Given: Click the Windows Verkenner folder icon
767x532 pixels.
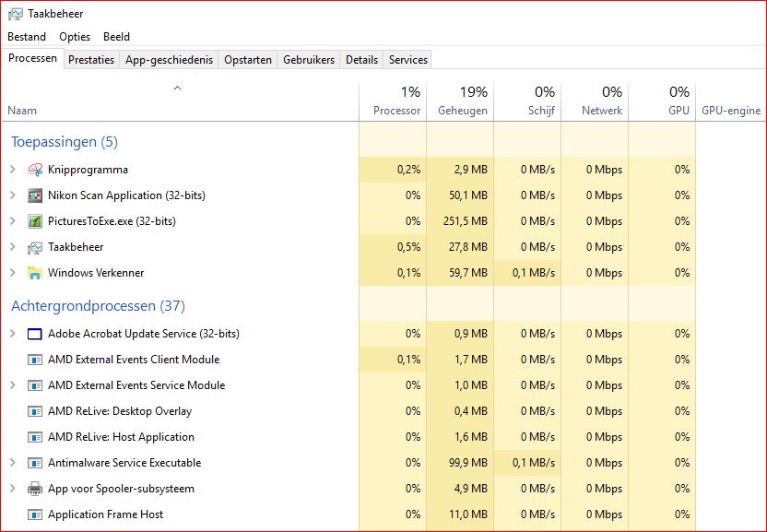Looking at the screenshot, I should click(35, 273).
